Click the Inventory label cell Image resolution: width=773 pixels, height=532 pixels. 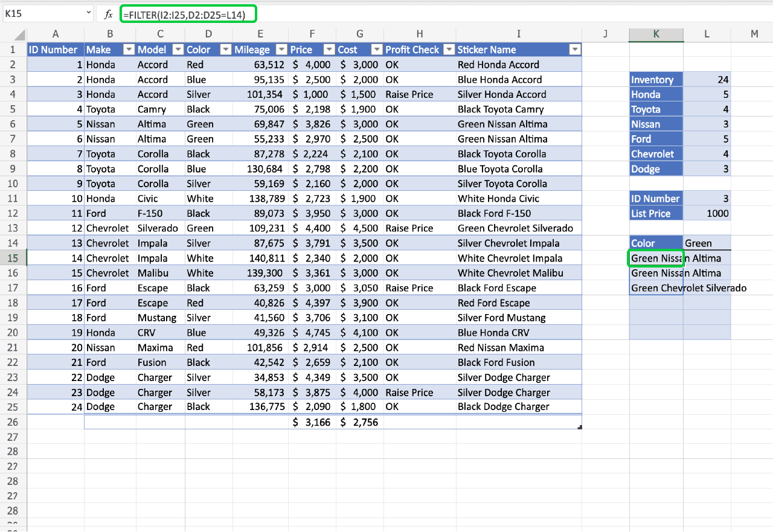point(656,80)
